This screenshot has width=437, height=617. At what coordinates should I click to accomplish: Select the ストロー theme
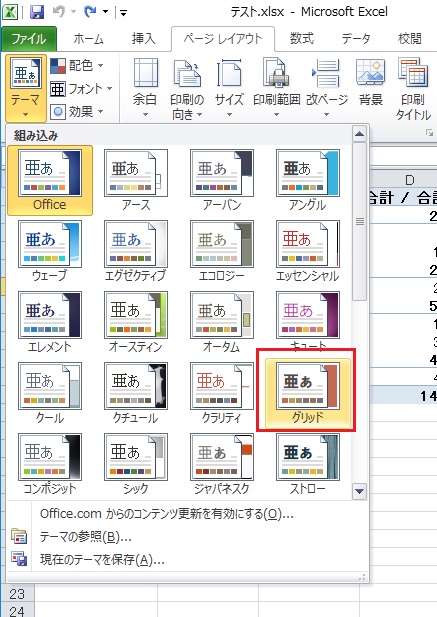click(x=308, y=464)
